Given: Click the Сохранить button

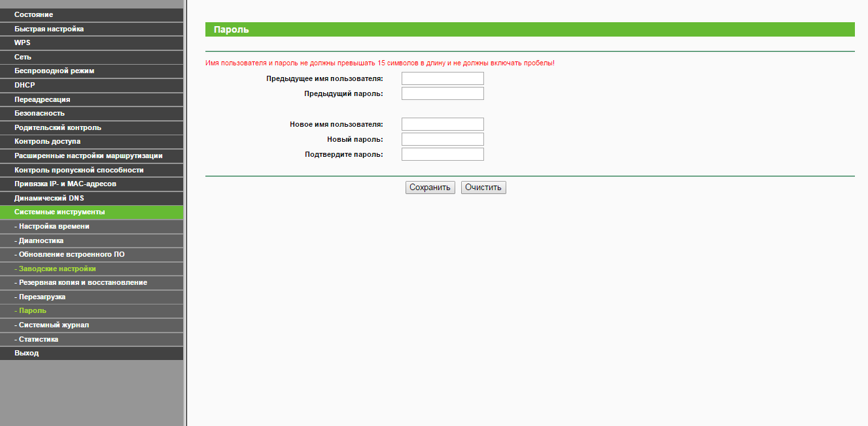Looking at the screenshot, I should pyautogui.click(x=430, y=188).
